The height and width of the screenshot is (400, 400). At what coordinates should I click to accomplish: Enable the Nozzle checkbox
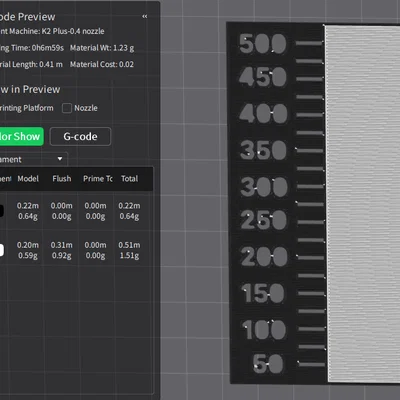pos(67,108)
